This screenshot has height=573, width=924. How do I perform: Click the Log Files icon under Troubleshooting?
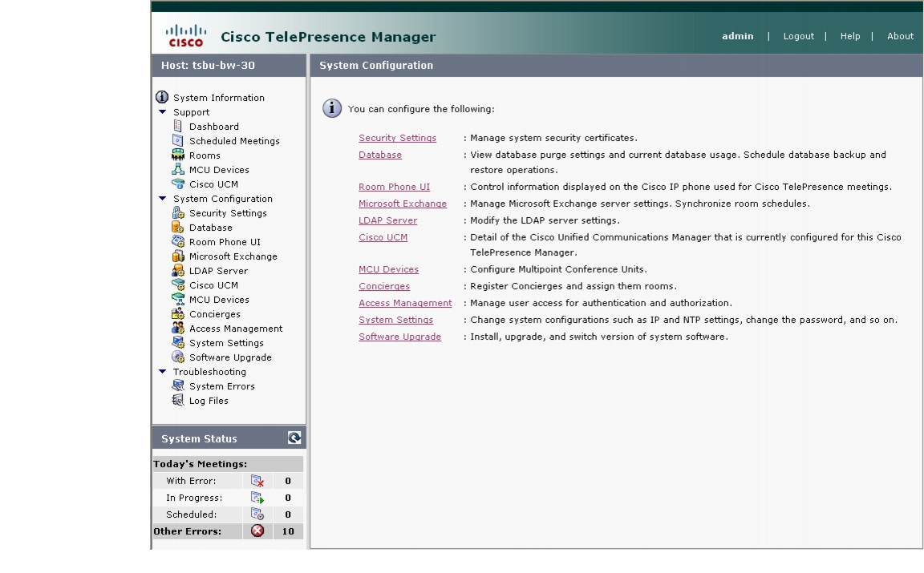coord(178,400)
